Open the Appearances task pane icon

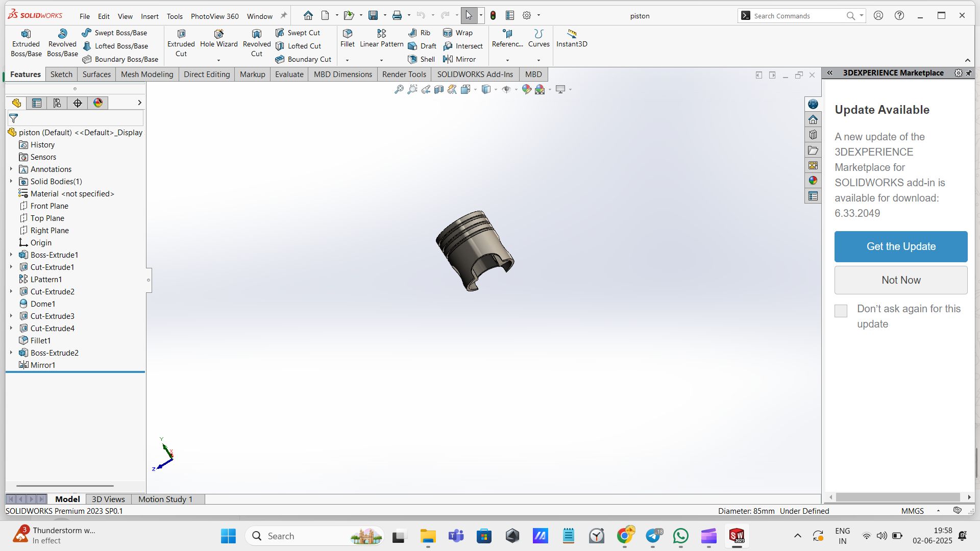813,181
